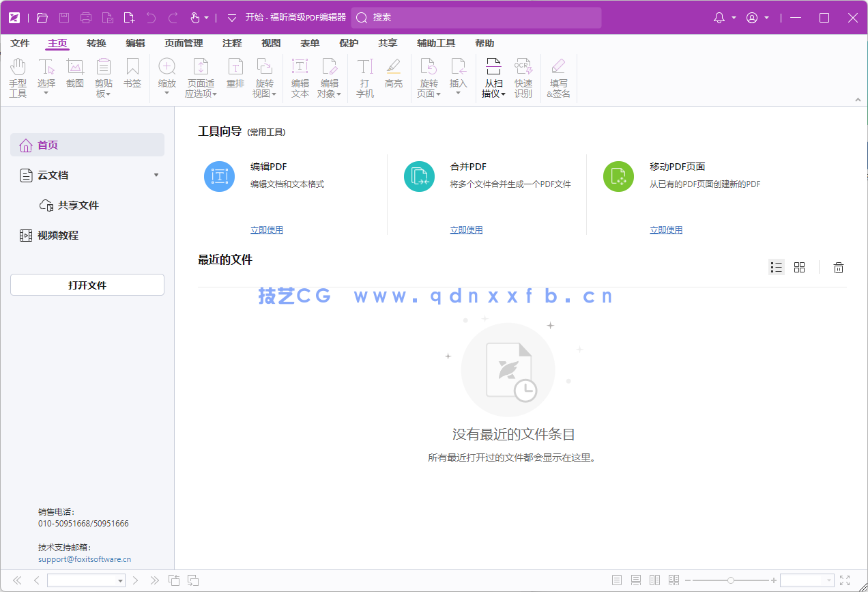Switch recent files to list view
This screenshot has height=592, width=868.
(x=776, y=267)
